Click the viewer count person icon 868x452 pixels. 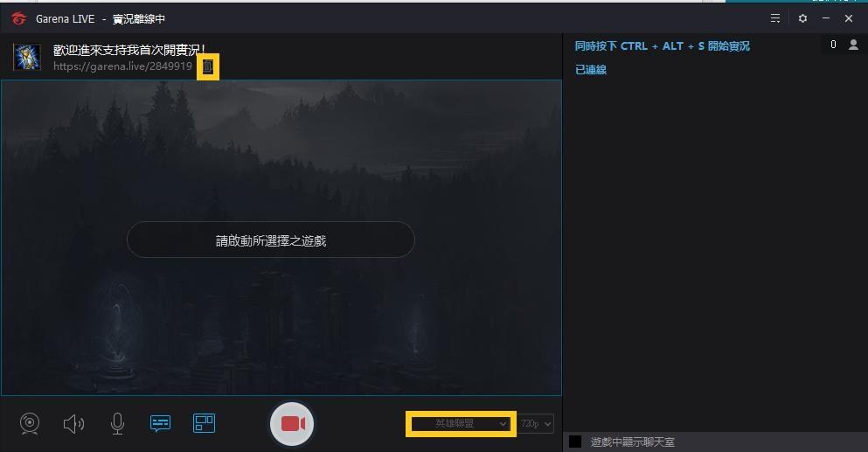(x=853, y=45)
